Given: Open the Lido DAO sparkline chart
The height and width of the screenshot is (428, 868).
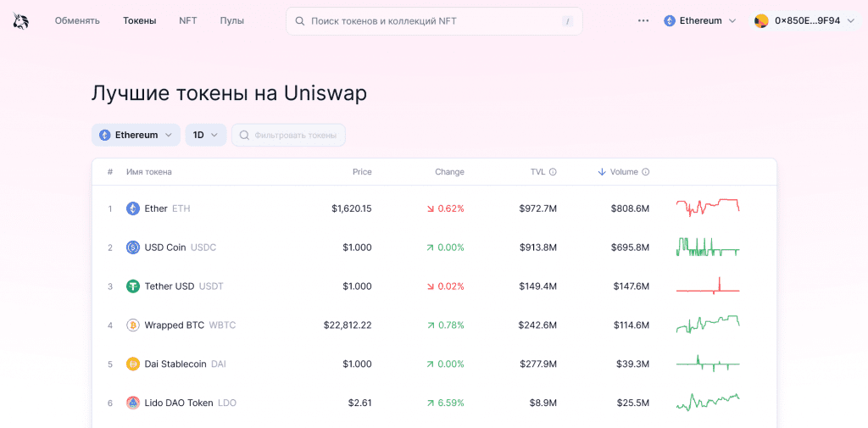Looking at the screenshot, I should pos(708,402).
